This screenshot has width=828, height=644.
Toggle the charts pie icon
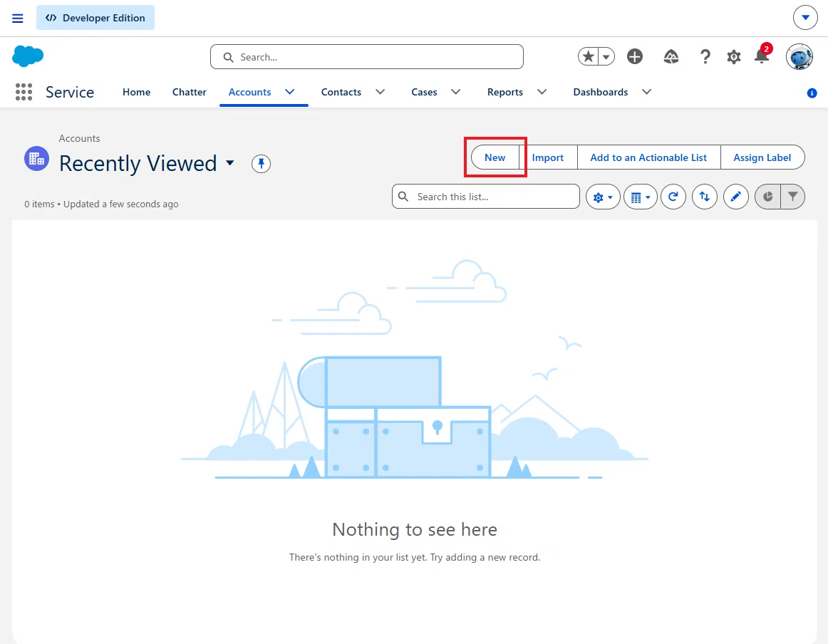(767, 197)
